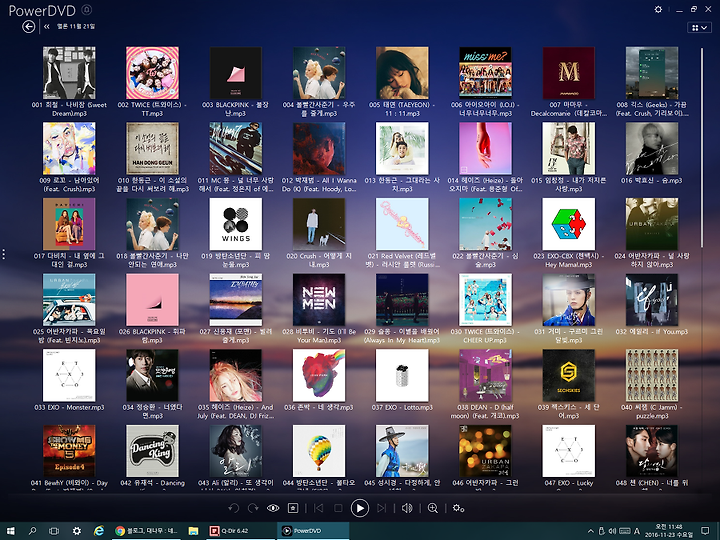This screenshot has width=720, height=540.
Task: Click the next track button
Action: point(381,508)
